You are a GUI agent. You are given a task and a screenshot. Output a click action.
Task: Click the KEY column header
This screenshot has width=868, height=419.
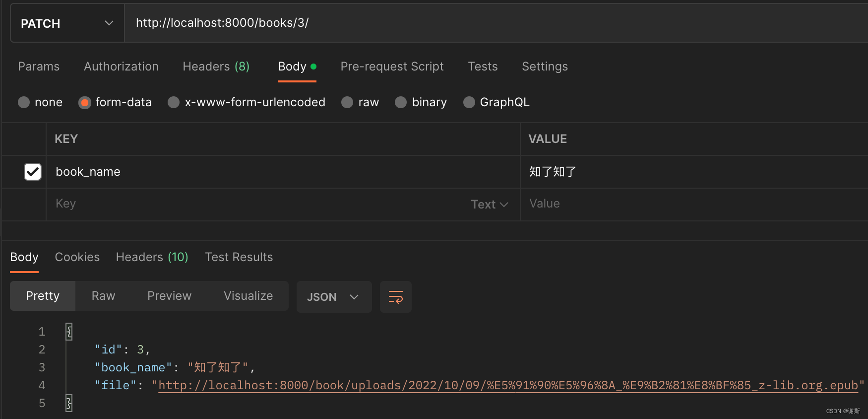[x=66, y=139]
